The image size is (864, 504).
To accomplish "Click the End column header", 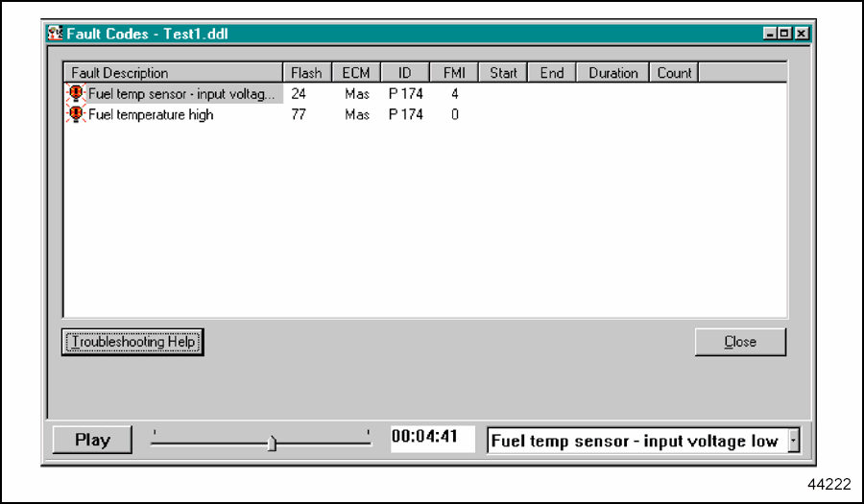I will 552,73.
